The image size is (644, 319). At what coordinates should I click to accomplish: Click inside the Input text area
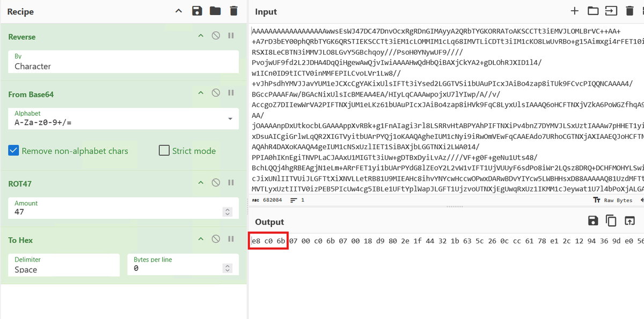pos(447,109)
